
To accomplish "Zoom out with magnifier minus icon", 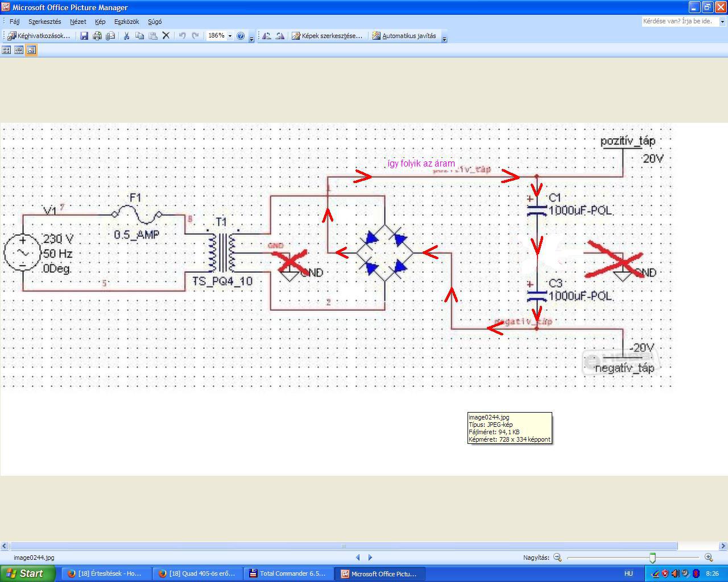I will pyautogui.click(x=557, y=558).
